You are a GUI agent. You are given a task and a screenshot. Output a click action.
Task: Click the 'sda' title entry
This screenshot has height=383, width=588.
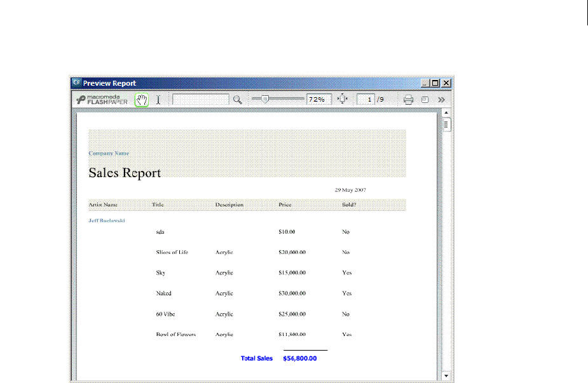(160, 232)
